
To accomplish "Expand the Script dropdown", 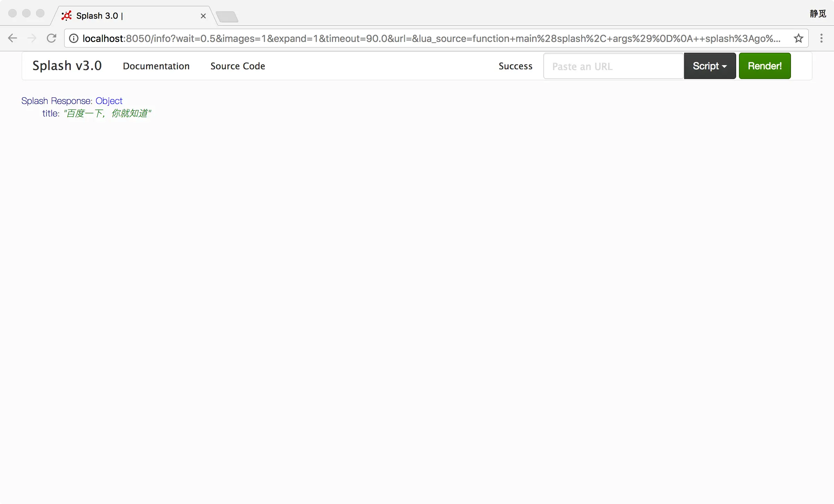I will (710, 66).
